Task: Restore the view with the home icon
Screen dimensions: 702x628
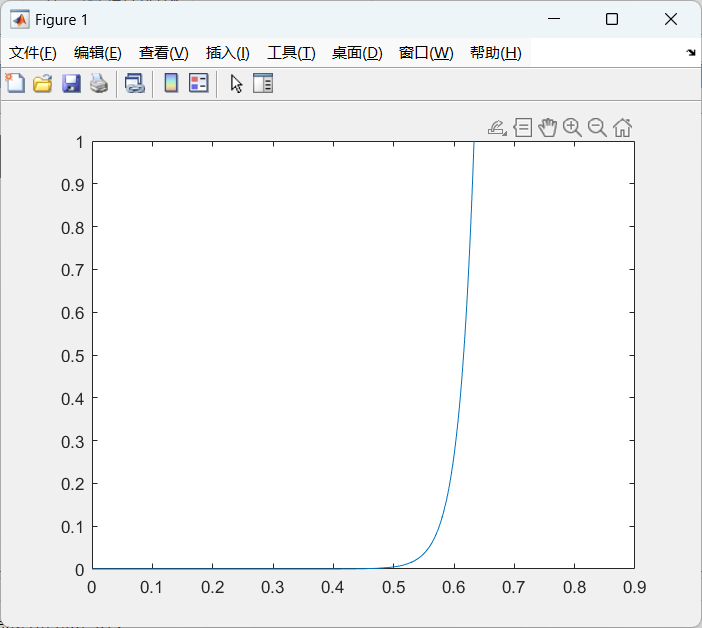Action: click(x=622, y=128)
